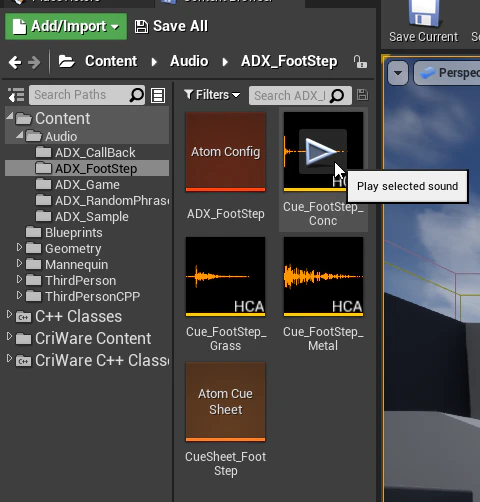480x502 pixels.
Task: Expand the CriWare C++ Classes arrow
Action: (9, 359)
